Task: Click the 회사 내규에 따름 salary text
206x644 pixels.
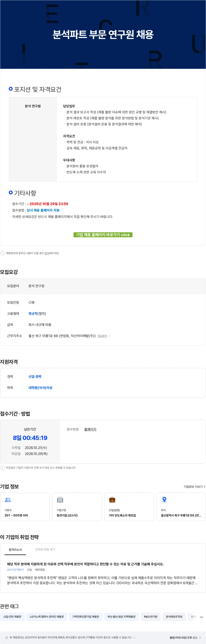Action: pos(40,325)
